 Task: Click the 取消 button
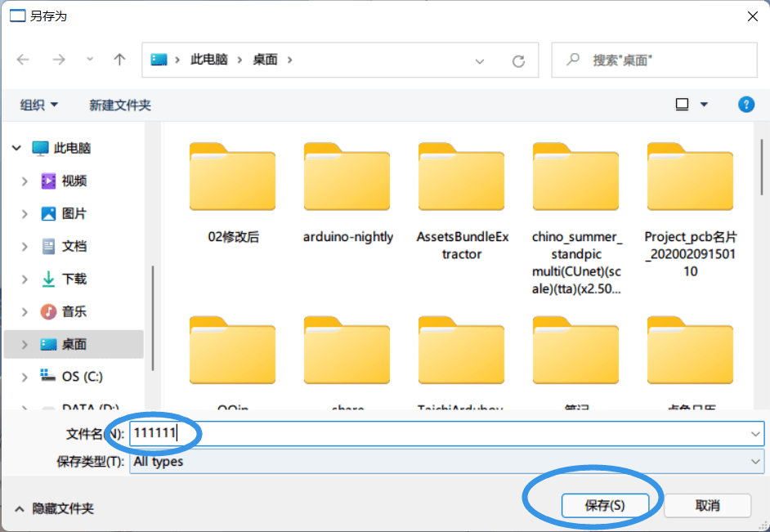point(707,506)
